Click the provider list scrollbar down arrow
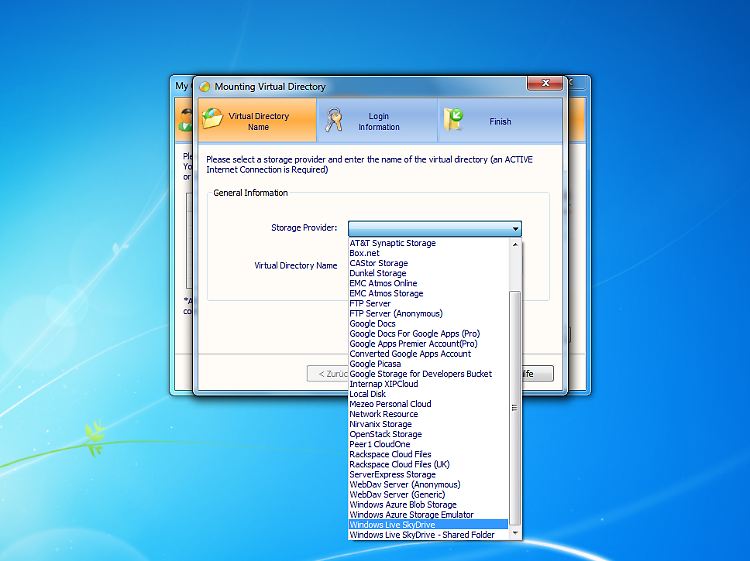The height and width of the screenshot is (561, 750). 515,535
